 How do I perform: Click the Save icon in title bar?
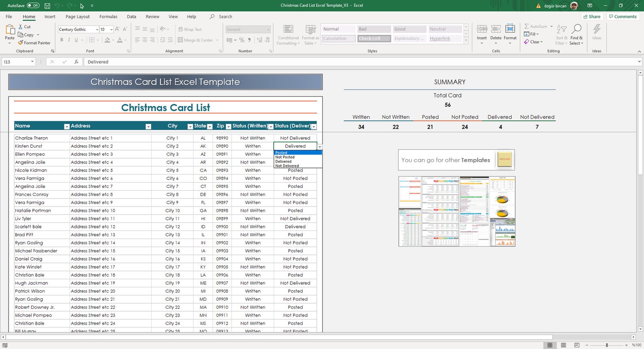47,6
